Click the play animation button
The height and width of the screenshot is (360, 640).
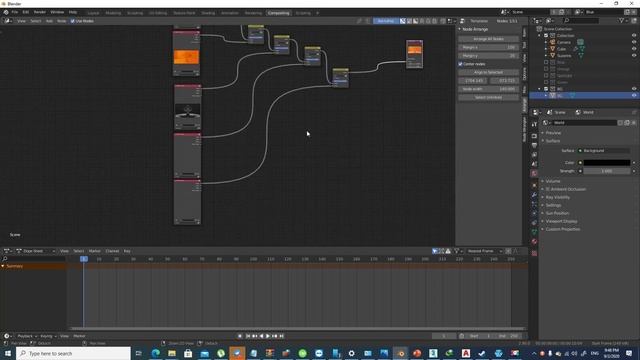[x=268, y=336]
